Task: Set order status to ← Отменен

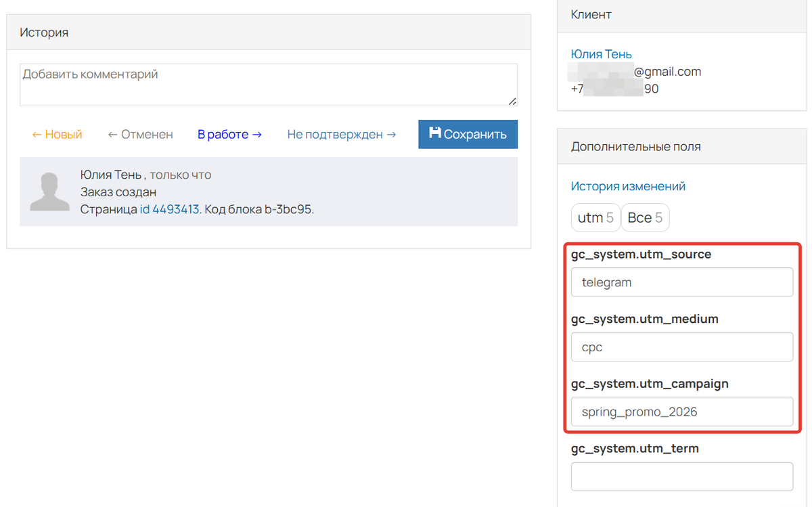Action: pyautogui.click(x=140, y=135)
